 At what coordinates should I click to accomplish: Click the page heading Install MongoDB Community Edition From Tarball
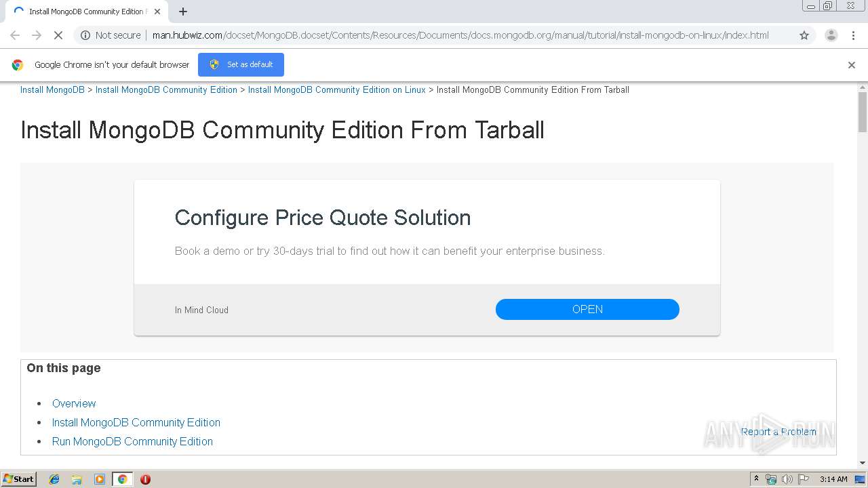(282, 130)
